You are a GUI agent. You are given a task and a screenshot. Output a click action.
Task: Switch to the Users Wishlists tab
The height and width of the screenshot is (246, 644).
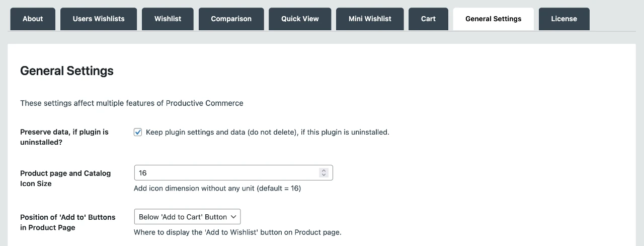point(99,19)
